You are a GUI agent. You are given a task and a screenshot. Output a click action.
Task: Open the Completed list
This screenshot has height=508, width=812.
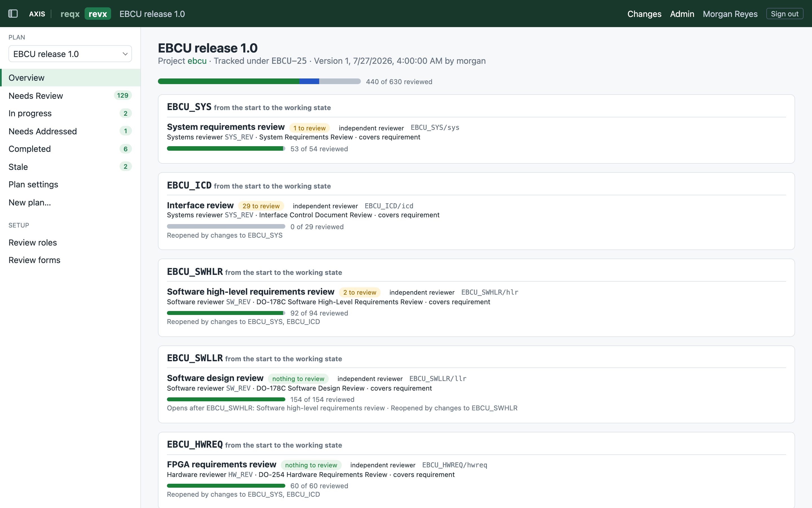click(x=70, y=149)
